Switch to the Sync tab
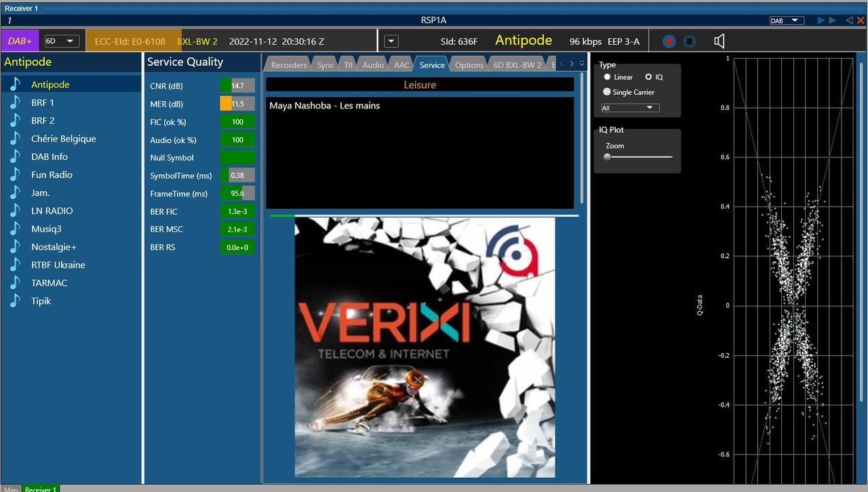Viewport: 868px width, 492px height. pyautogui.click(x=325, y=64)
